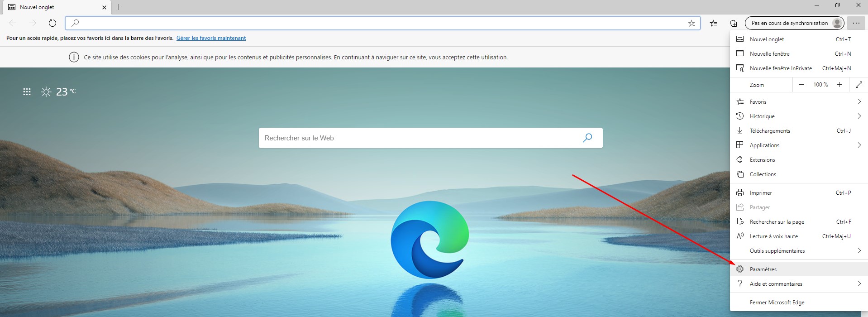Image resolution: width=868 pixels, height=317 pixels.
Task: Expand the Favoris submenu
Action: coord(799,102)
